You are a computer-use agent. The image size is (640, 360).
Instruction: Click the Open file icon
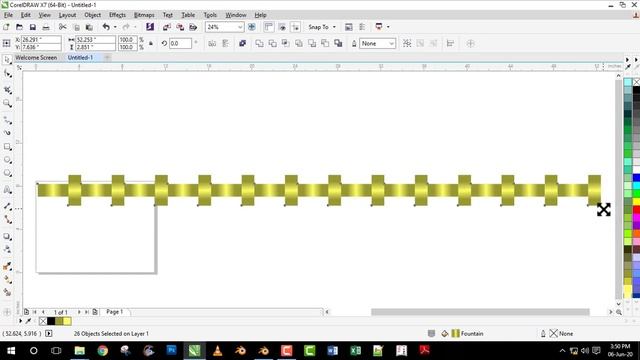coord(19,27)
